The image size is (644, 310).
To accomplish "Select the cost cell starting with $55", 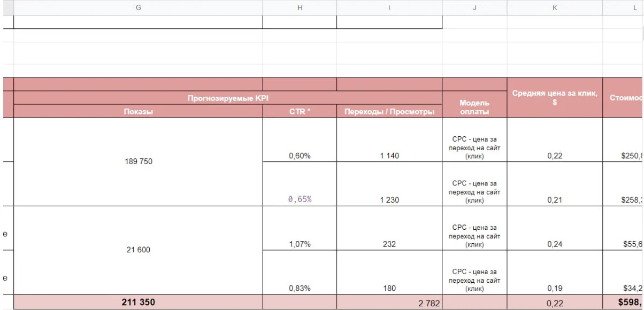I will click(x=623, y=228).
